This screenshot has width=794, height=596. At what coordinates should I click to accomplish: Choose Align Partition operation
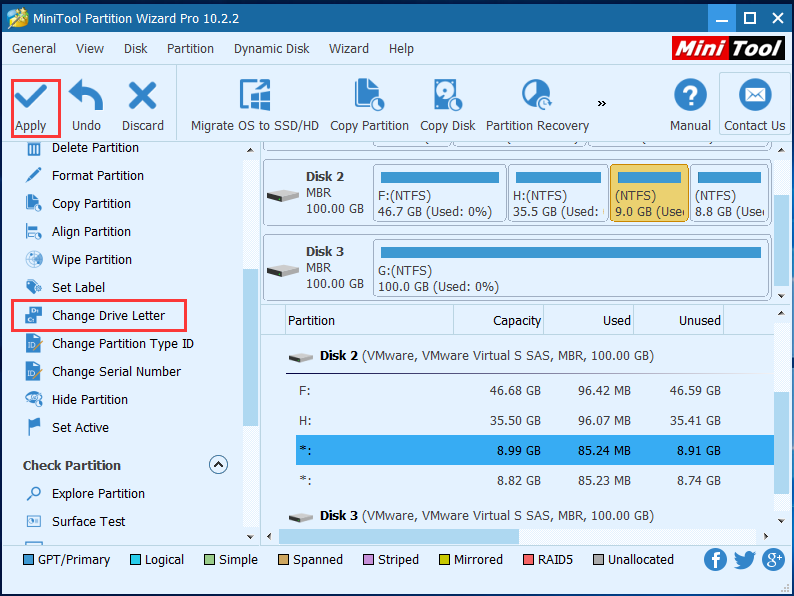[91, 231]
